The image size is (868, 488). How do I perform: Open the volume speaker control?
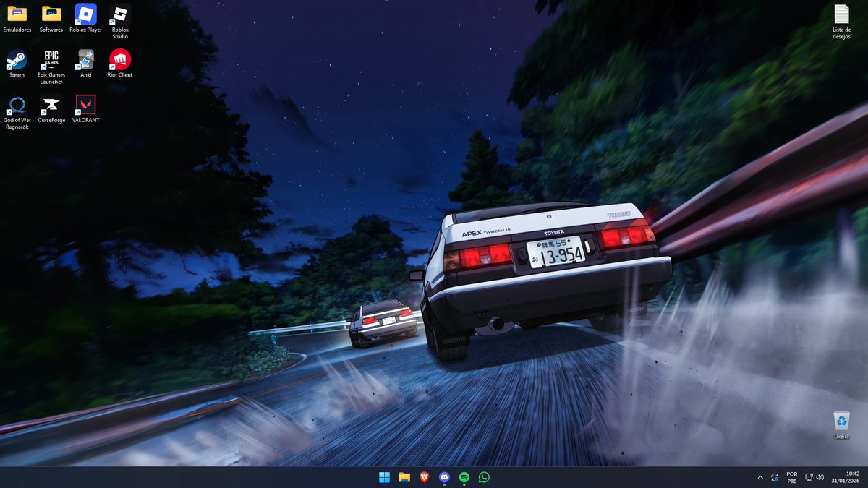820,477
